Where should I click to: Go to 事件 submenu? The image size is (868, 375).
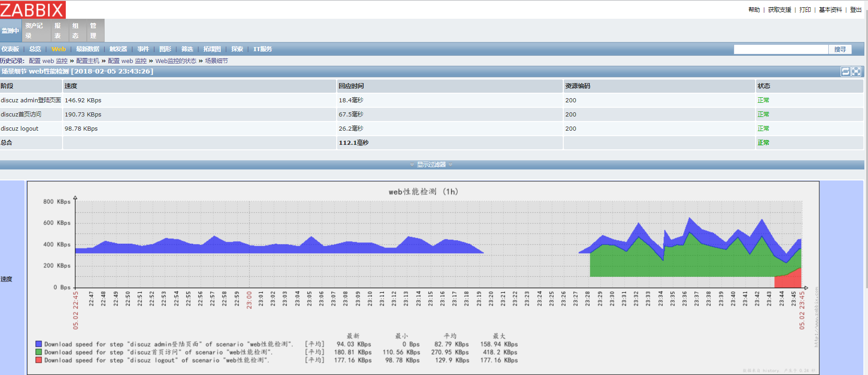click(x=143, y=49)
